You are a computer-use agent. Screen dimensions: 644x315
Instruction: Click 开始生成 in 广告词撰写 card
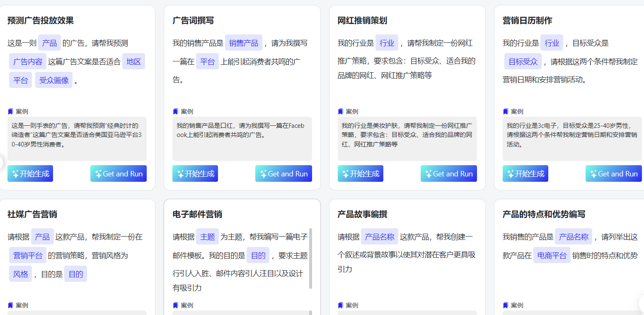pyautogui.click(x=195, y=173)
